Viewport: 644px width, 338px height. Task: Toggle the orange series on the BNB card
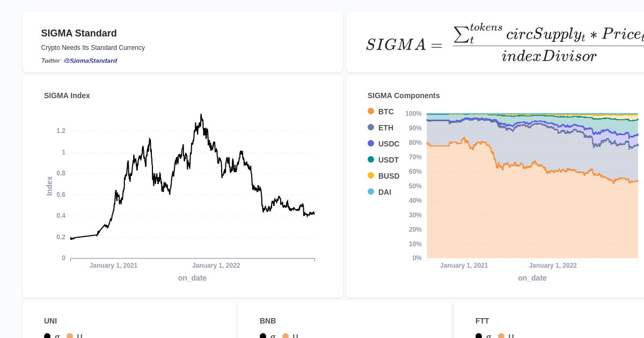tap(285, 335)
